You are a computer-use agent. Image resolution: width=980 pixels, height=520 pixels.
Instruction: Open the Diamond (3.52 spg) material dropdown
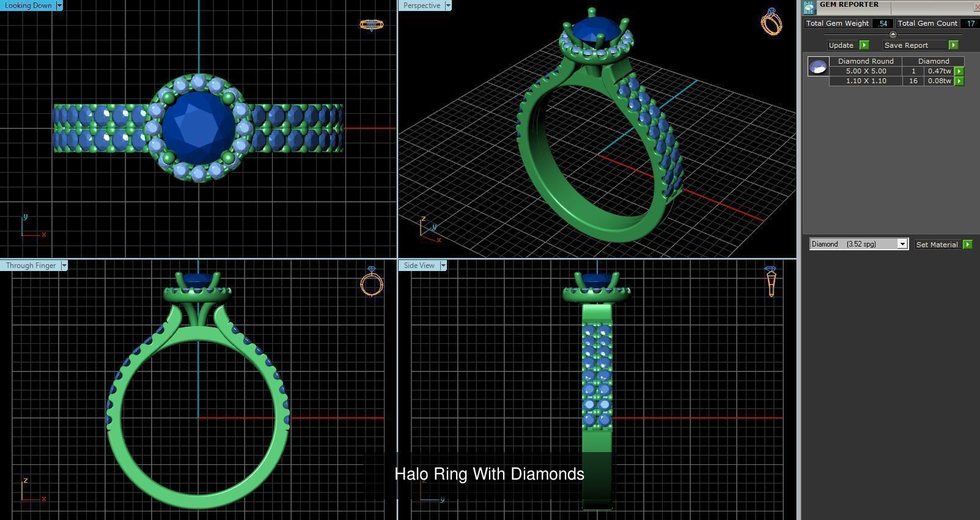pos(902,244)
